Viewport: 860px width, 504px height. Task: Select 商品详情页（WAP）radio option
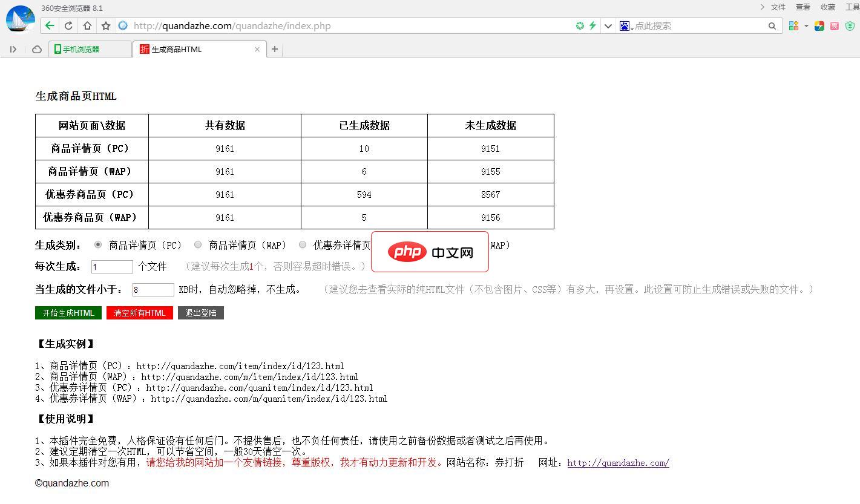click(x=198, y=244)
